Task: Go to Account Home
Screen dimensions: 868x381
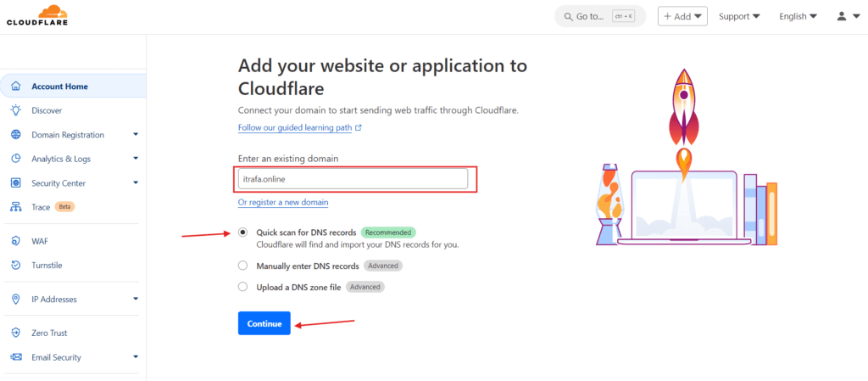Action: [x=73, y=87]
